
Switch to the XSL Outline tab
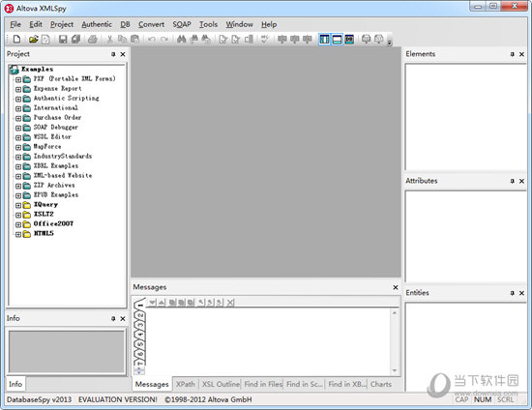[x=221, y=384]
